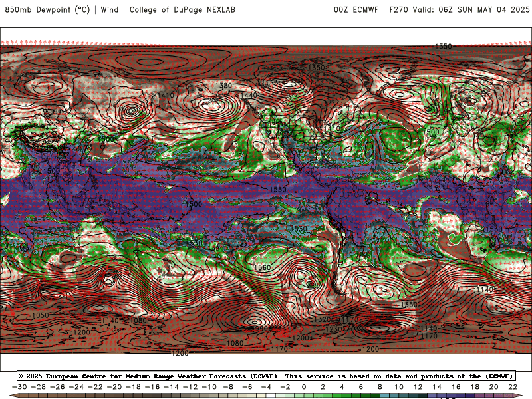Click the '1440' contour label
Screen dimensions: 532x399
[249, 95]
